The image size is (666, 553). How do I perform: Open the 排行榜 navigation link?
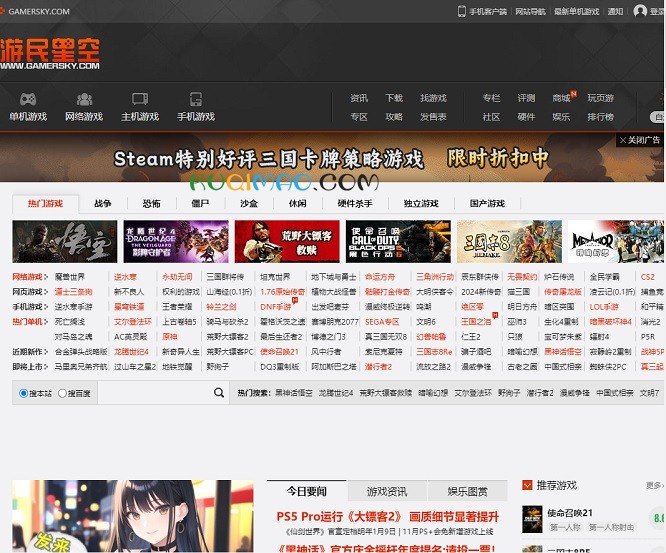tap(601, 117)
